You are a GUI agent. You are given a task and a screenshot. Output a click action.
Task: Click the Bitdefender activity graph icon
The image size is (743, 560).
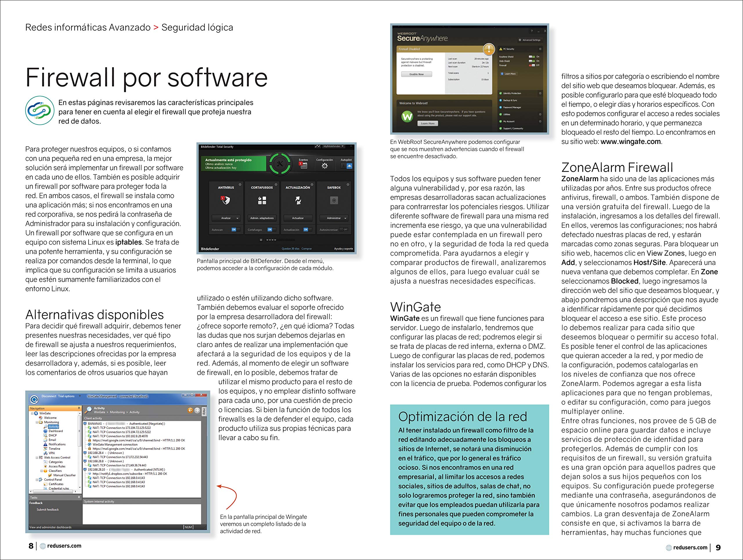(x=318, y=146)
